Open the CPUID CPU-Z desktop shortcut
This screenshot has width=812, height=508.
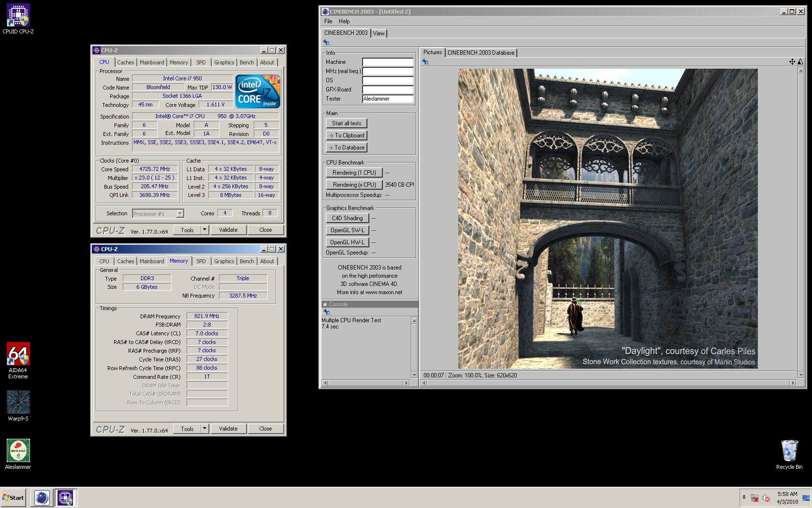[18, 18]
